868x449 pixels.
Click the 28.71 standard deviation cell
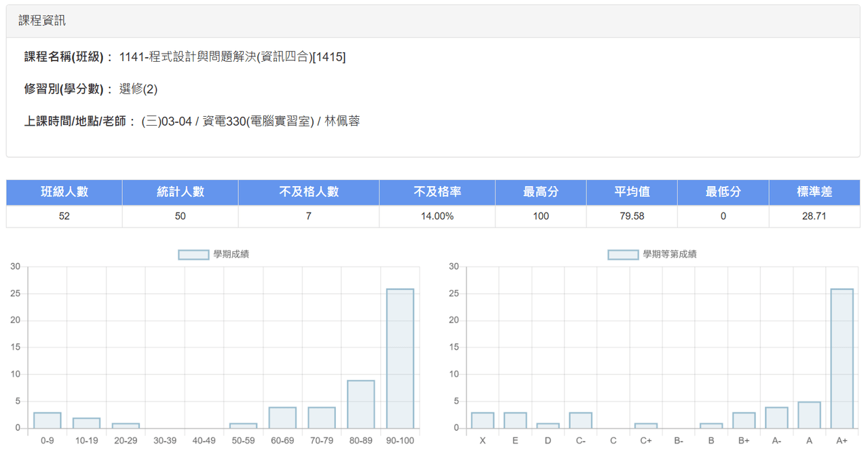(x=814, y=216)
